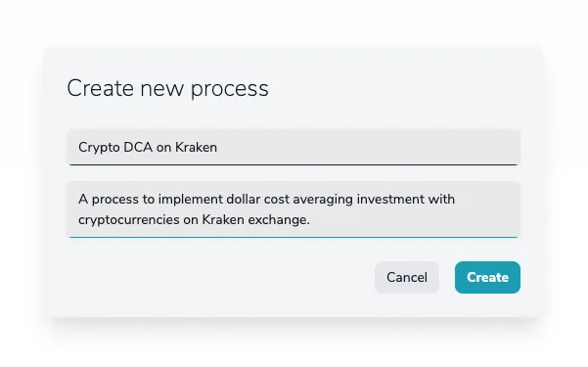
Task: Click the Create button
Action: [x=487, y=277]
